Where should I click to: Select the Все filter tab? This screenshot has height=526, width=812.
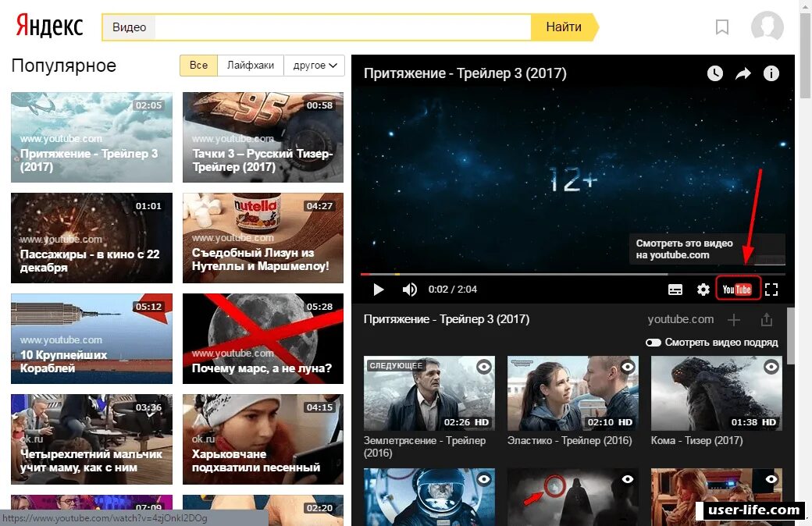coord(199,66)
